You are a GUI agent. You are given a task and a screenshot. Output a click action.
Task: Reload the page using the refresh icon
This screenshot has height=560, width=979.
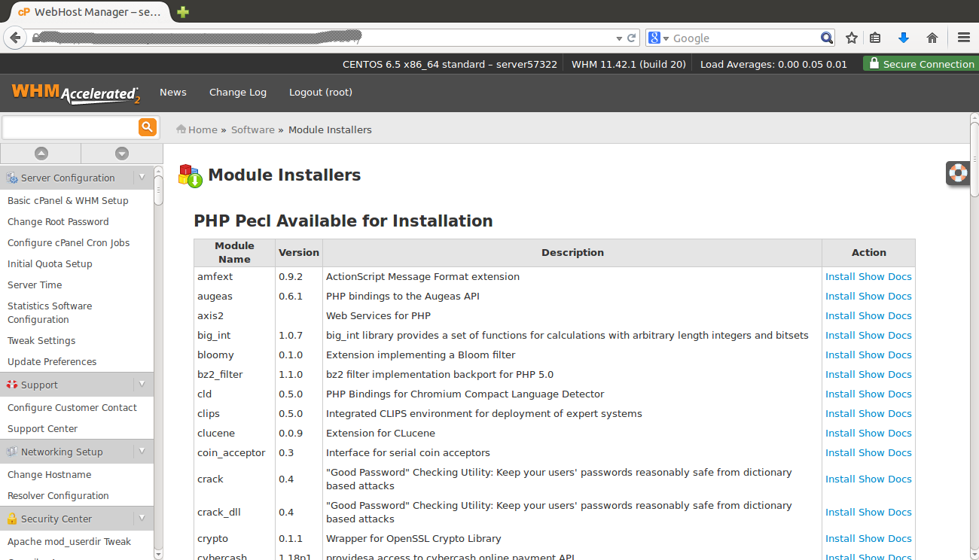pyautogui.click(x=631, y=38)
